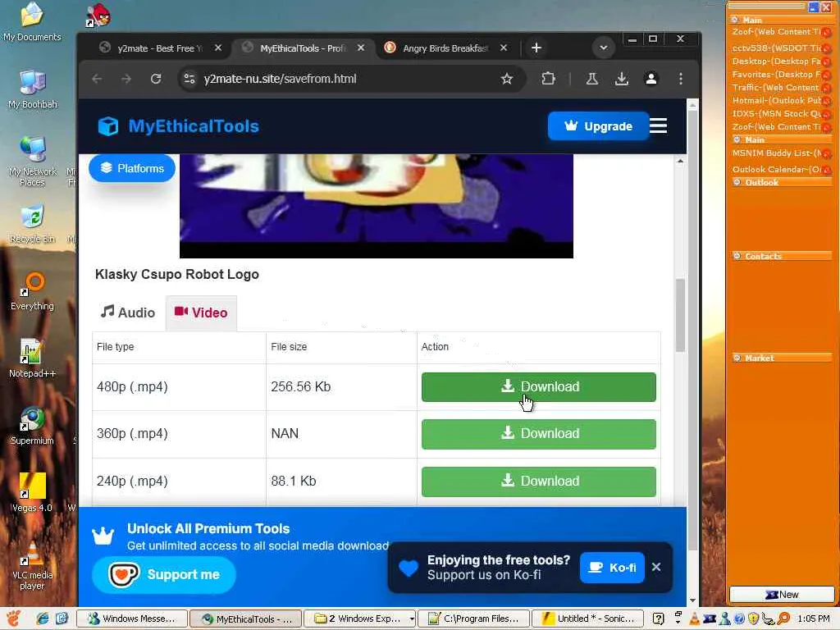Open the Angry Birds desktop shortcut
The image size is (840, 630).
tap(98, 15)
